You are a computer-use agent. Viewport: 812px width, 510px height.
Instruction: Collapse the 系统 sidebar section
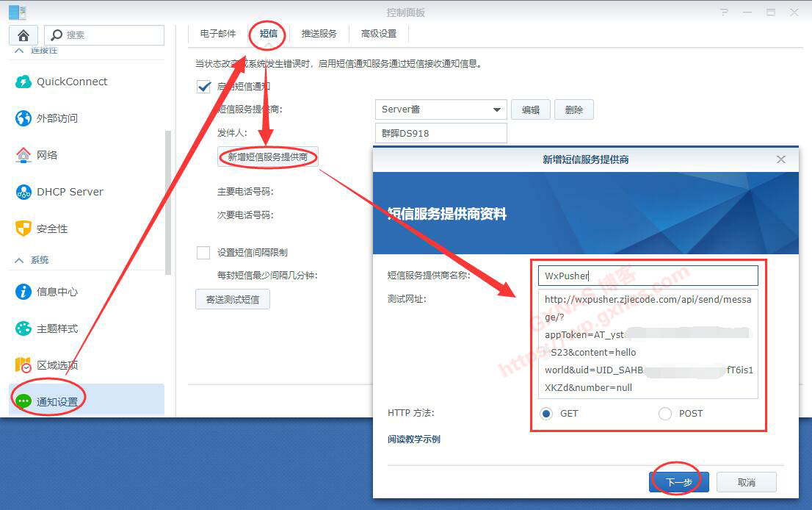(x=18, y=260)
